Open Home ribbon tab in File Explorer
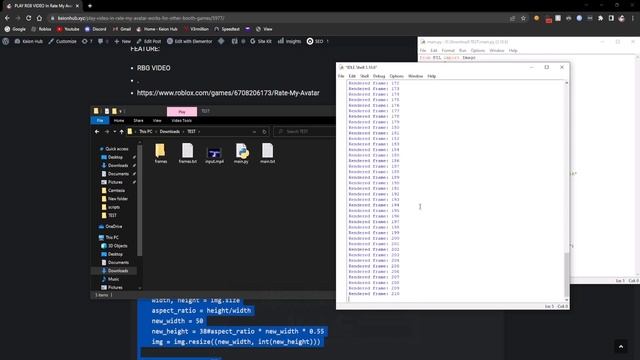This screenshot has width=640, height=360. 119,120
